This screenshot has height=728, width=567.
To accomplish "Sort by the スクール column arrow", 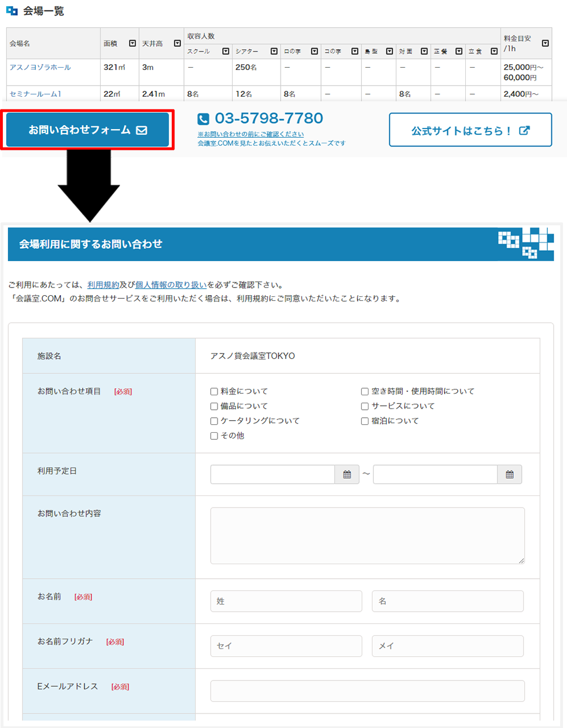I will (x=226, y=52).
